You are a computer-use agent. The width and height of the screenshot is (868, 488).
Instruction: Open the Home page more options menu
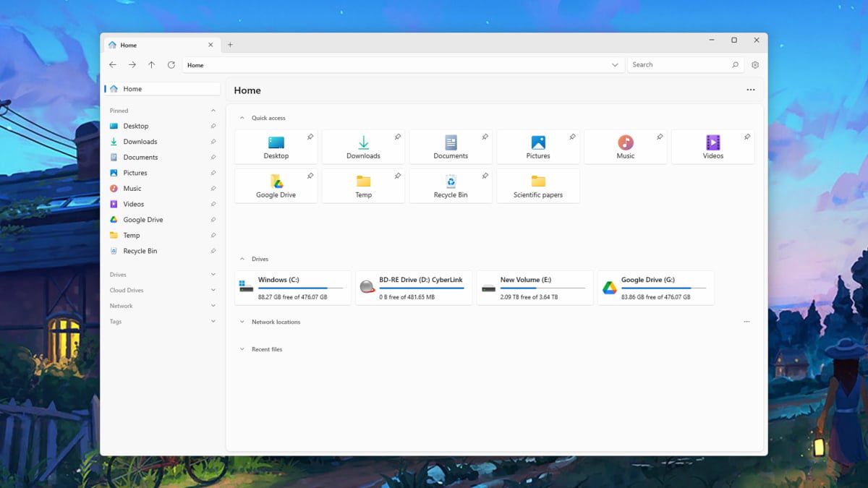[750, 90]
